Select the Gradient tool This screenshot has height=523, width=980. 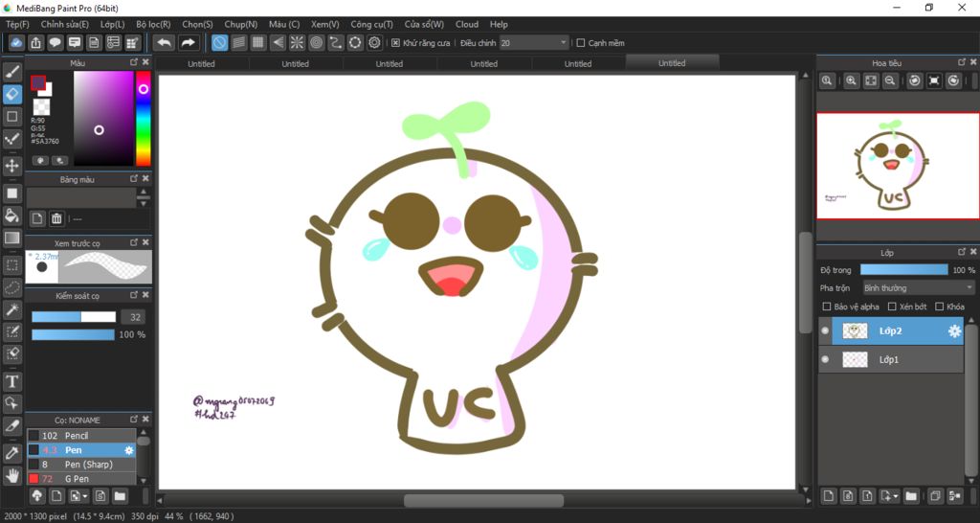11,238
